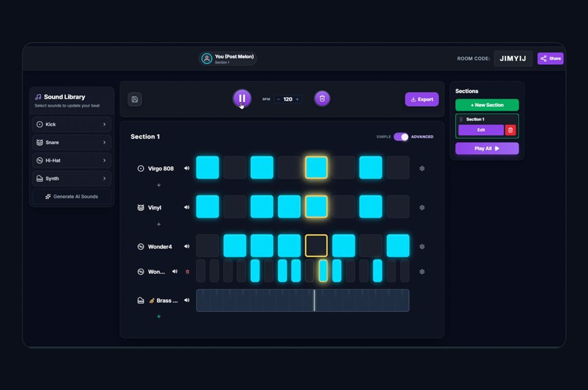
Task: Click the Section 1 heading text
Action: pos(145,137)
